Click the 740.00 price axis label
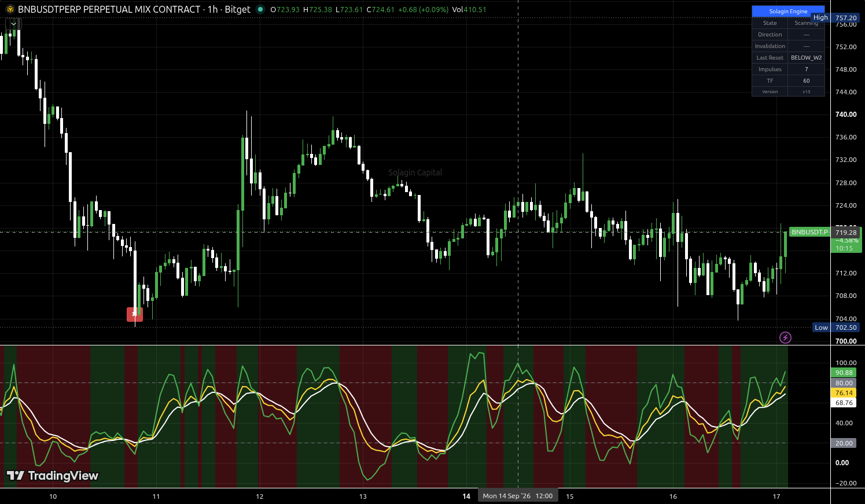865x504 pixels. point(846,115)
